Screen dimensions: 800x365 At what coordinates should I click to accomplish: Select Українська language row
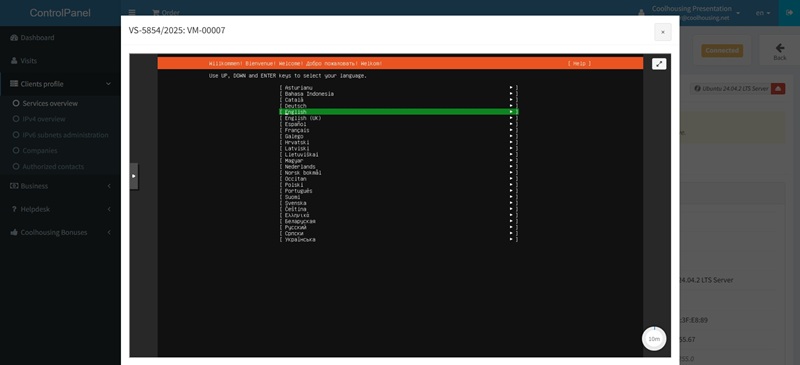click(x=398, y=239)
